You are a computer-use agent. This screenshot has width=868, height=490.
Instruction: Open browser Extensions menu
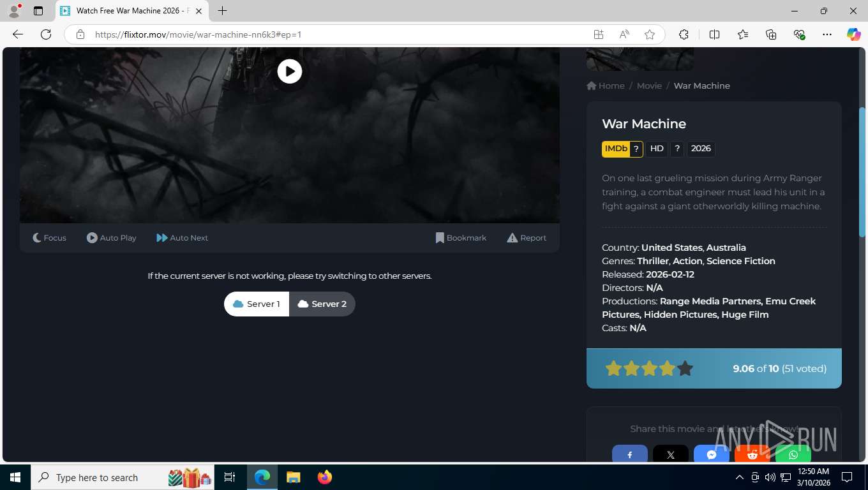(x=684, y=34)
